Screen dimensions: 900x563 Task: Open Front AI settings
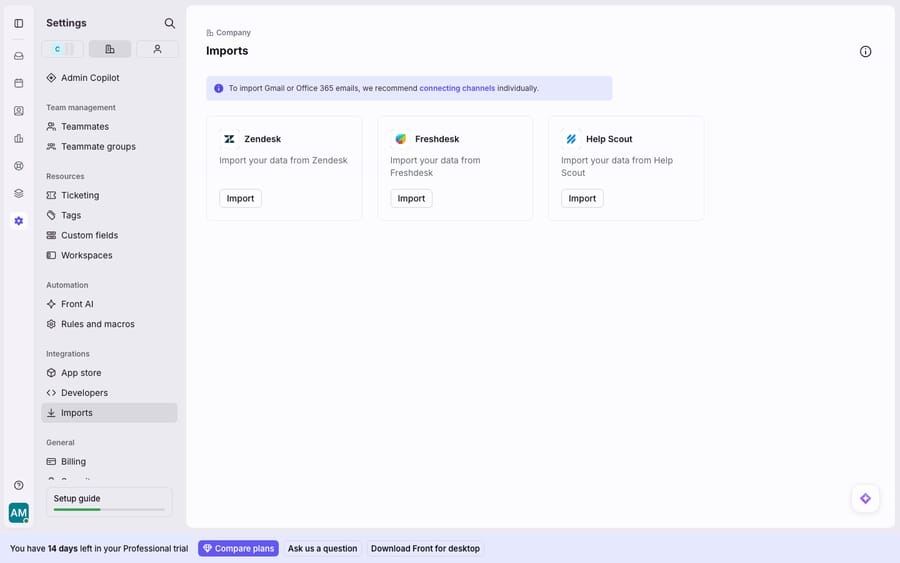pos(109,304)
